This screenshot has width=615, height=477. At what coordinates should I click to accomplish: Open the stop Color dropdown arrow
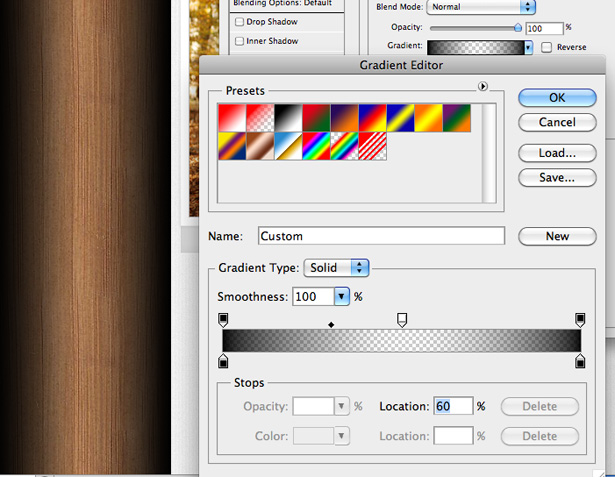pos(342,436)
